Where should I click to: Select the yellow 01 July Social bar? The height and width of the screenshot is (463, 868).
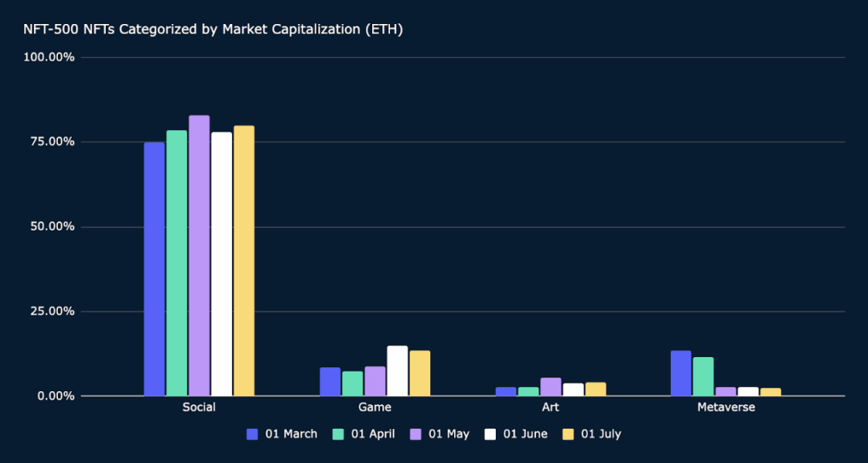click(244, 261)
